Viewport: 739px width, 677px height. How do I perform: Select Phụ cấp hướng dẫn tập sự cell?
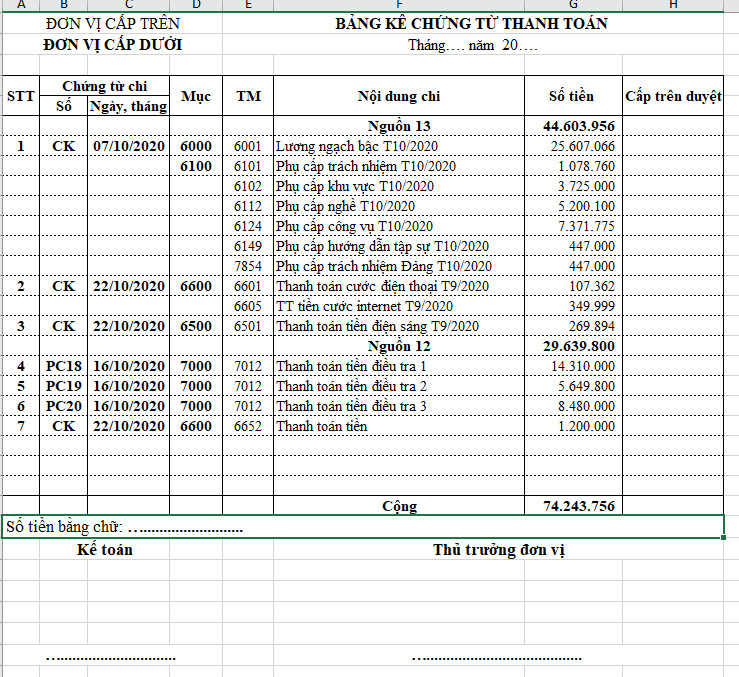point(399,246)
